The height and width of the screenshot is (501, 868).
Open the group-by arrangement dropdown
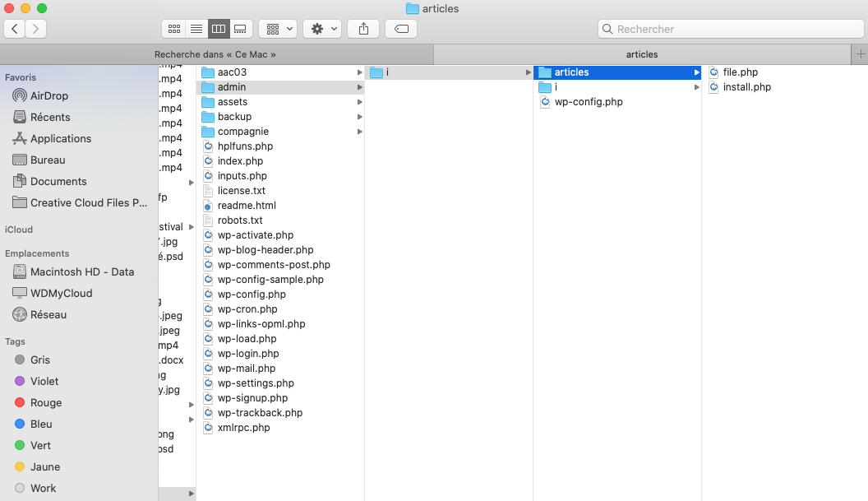(x=278, y=29)
